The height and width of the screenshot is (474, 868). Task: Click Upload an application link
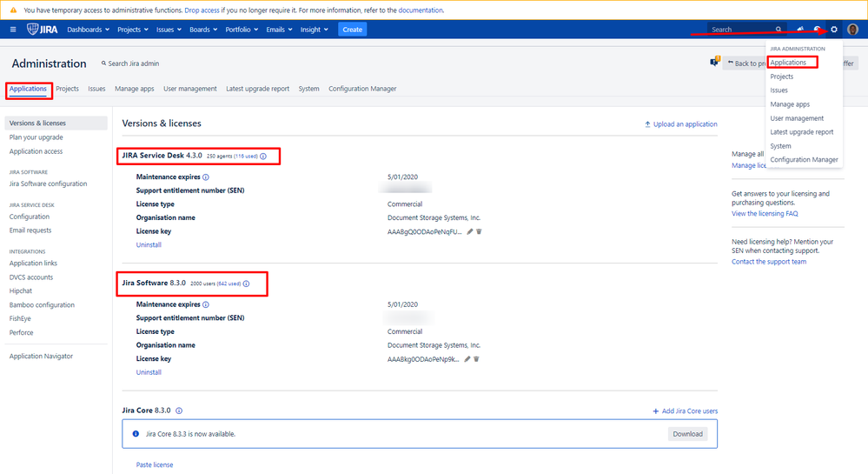(680, 124)
